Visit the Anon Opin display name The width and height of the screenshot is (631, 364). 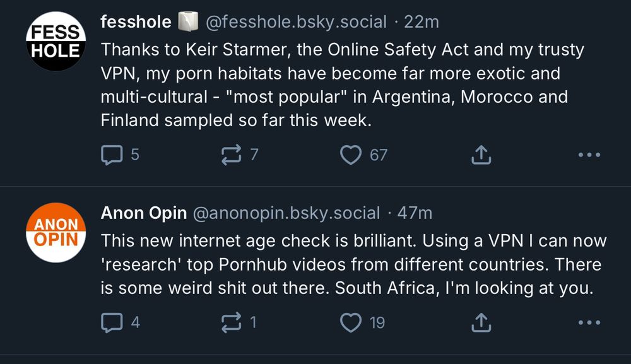click(143, 213)
